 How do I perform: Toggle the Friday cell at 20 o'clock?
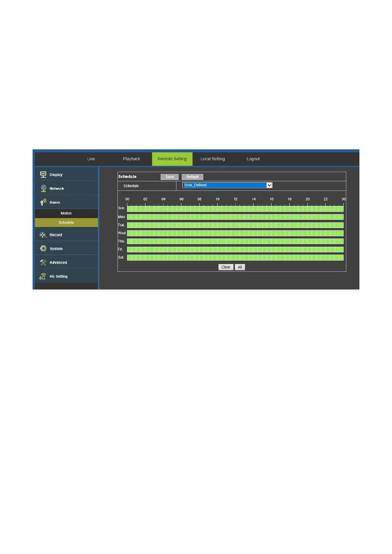click(310, 249)
